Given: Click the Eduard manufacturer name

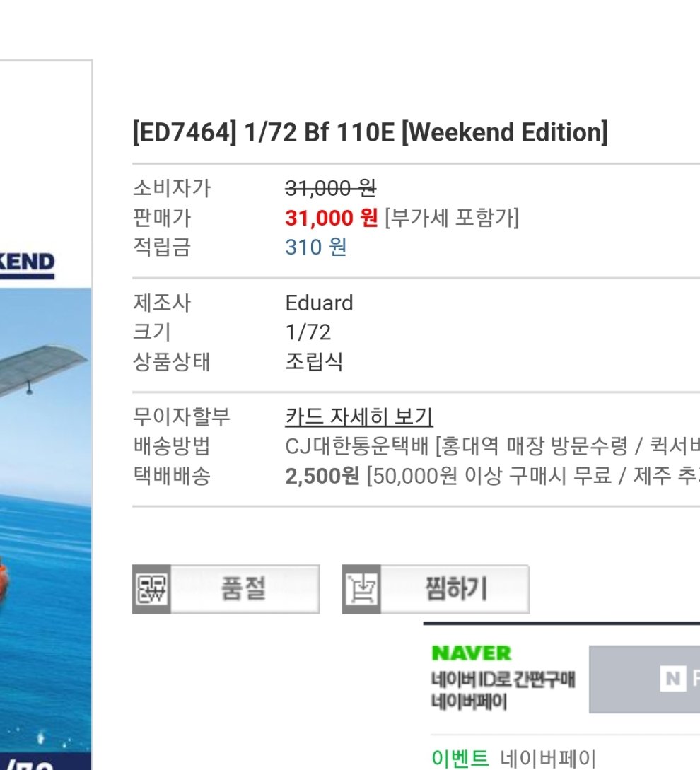Looking at the screenshot, I should 319,303.
